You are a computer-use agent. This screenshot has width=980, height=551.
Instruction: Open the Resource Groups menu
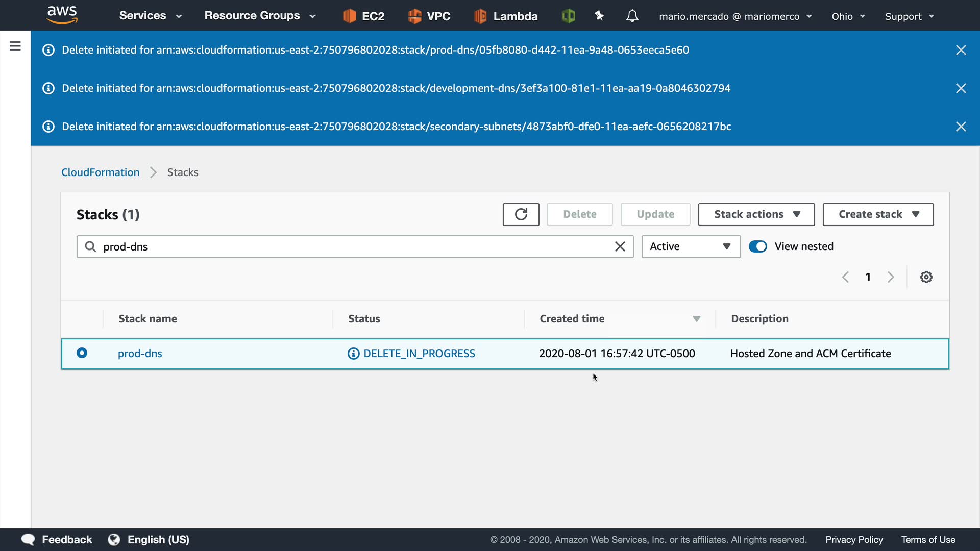[260, 16]
